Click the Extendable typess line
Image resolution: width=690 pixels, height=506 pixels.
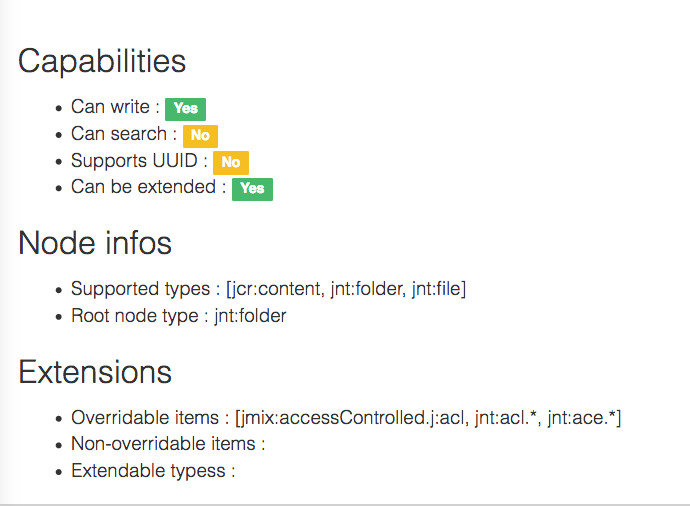click(153, 471)
